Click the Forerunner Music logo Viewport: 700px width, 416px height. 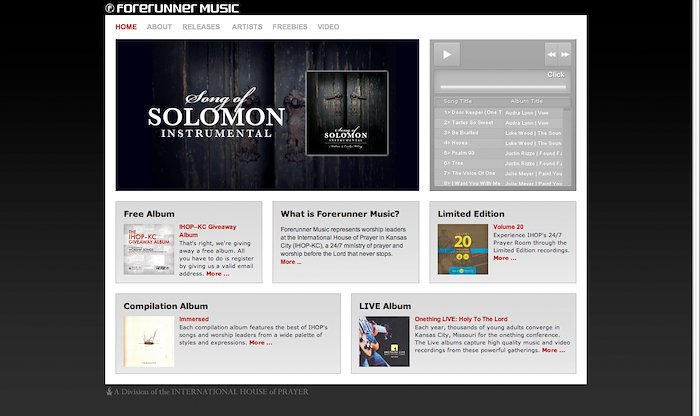pyautogui.click(x=172, y=8)
